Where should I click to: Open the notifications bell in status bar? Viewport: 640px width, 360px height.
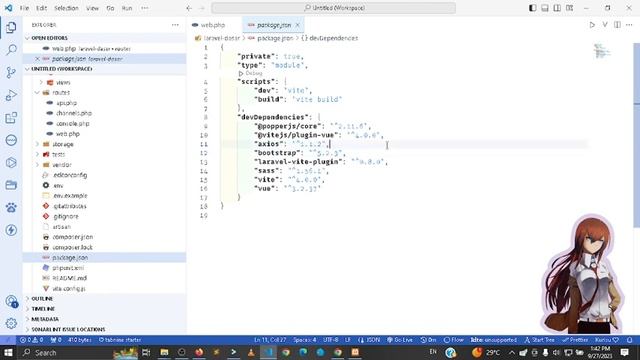pyautogui.click(x=629, y=340)
